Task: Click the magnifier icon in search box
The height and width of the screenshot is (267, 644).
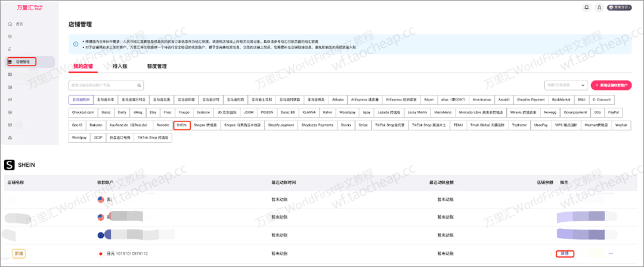Action: pos(139,85)
